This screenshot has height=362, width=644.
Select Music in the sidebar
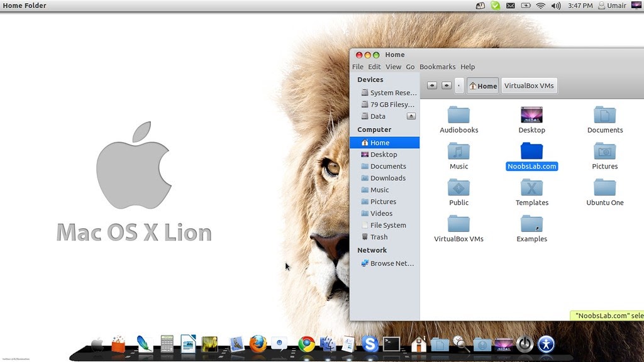385,190
